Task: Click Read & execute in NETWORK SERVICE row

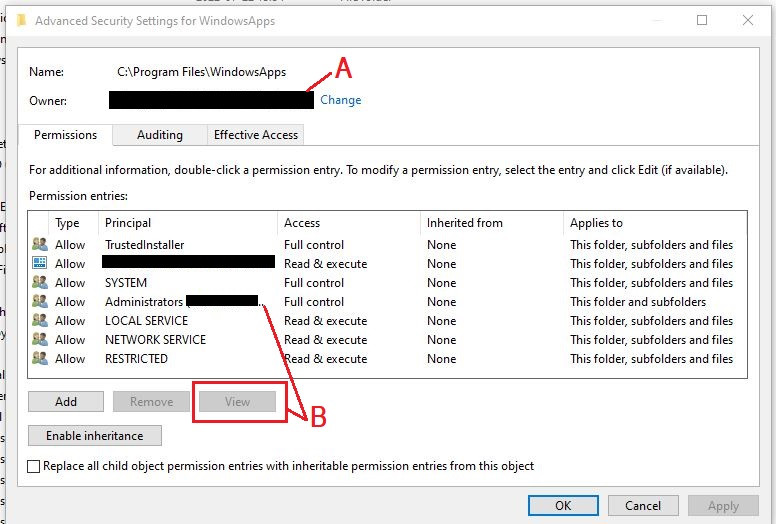Action: [326, 340]
